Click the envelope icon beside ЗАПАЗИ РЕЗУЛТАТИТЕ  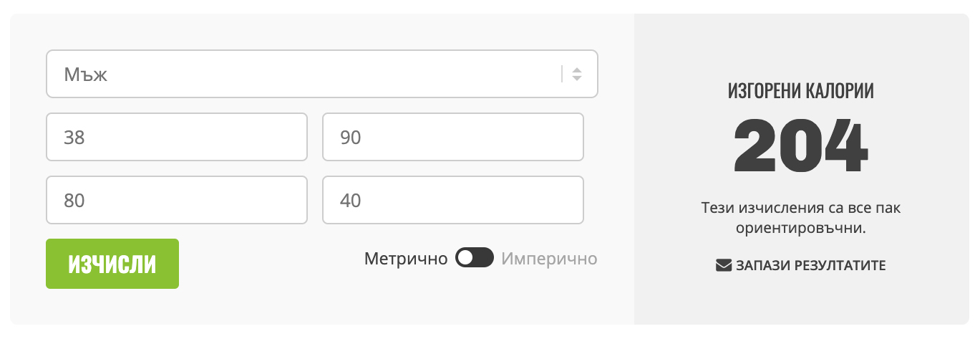pyautogui.click(x=723, y=266)
